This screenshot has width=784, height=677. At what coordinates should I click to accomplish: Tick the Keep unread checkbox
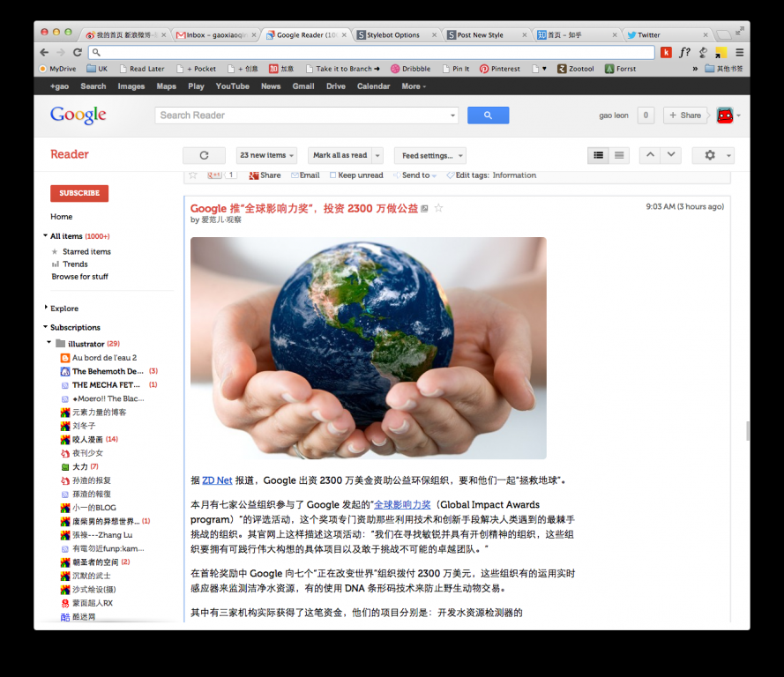point(333,175)
